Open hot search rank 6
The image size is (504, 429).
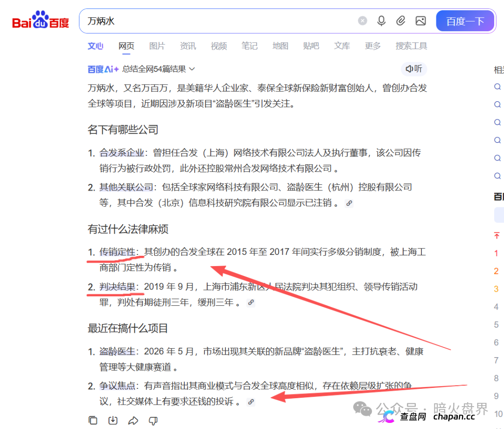[497, 343]
